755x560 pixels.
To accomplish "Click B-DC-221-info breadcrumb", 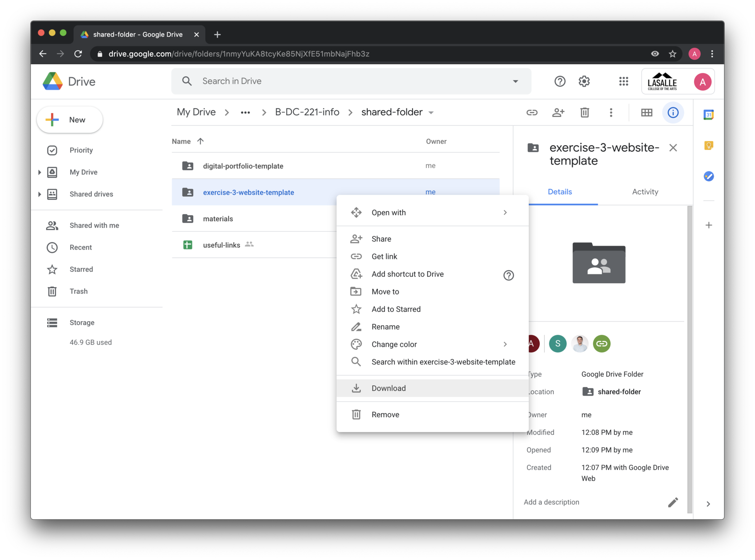I will 307,112.
